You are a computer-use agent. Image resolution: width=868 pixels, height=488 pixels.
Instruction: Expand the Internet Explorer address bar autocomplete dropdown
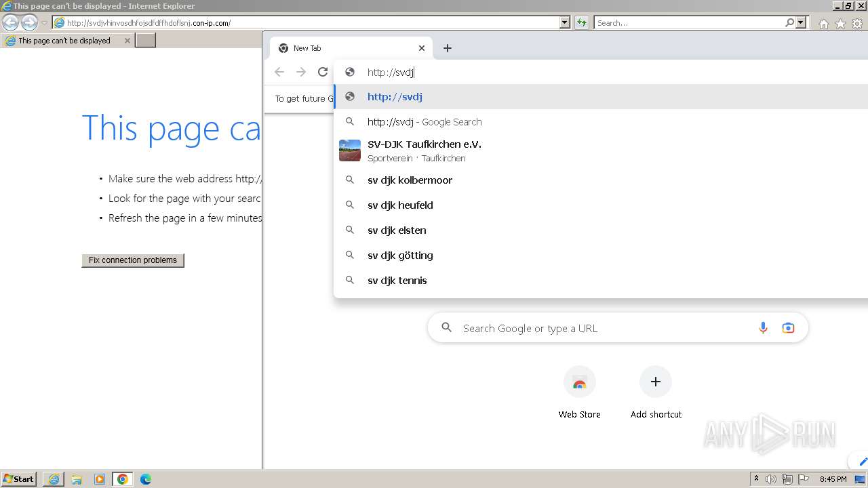point(565,23)
